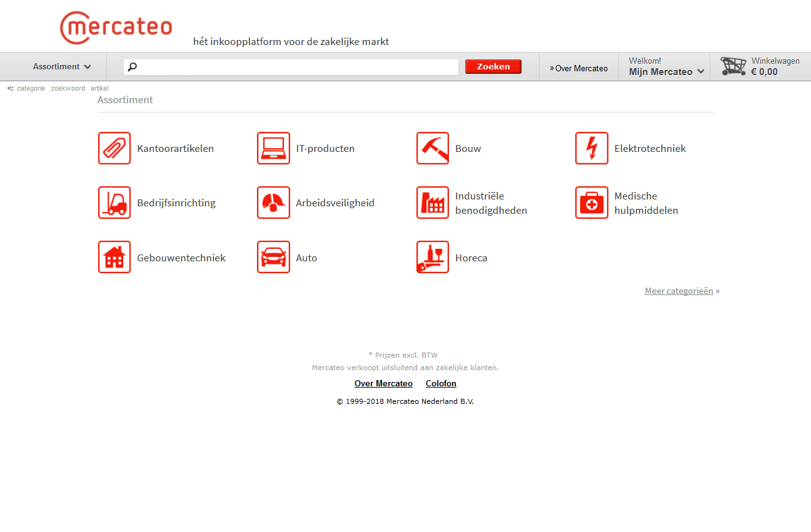Go to the Bouw category link
The width and height of the screenshot is (811, 532).
click(x=468, y=149)
